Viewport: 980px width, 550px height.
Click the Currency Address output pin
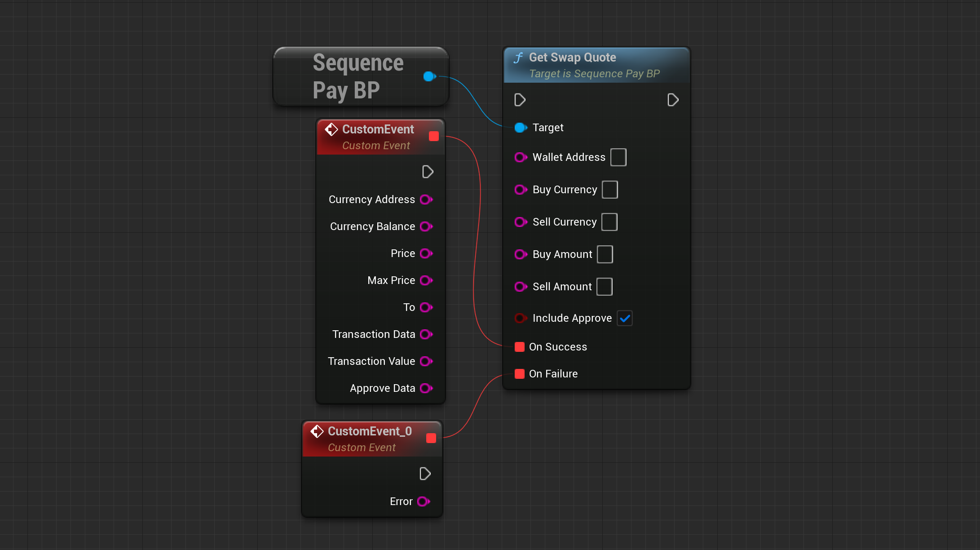tap(426, 200)
